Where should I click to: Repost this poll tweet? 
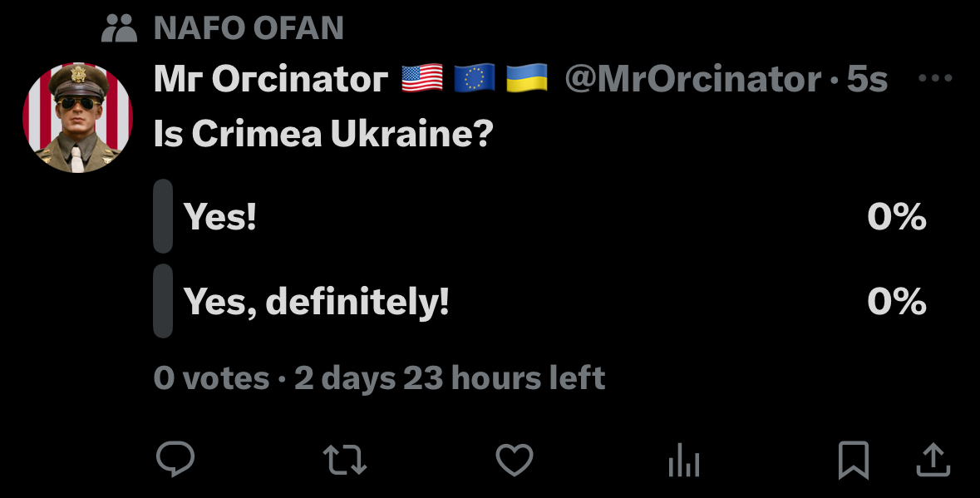point(345,459)
